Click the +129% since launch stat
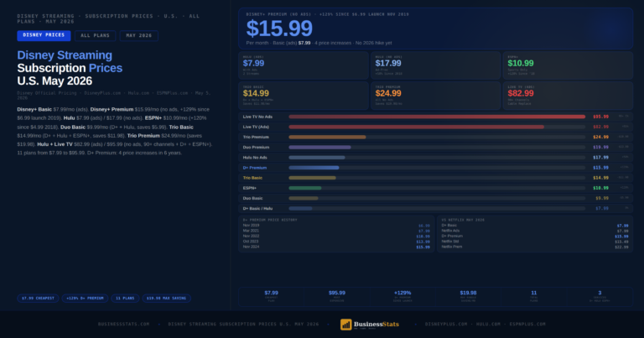644x338 pixels. tap(402, 296)
